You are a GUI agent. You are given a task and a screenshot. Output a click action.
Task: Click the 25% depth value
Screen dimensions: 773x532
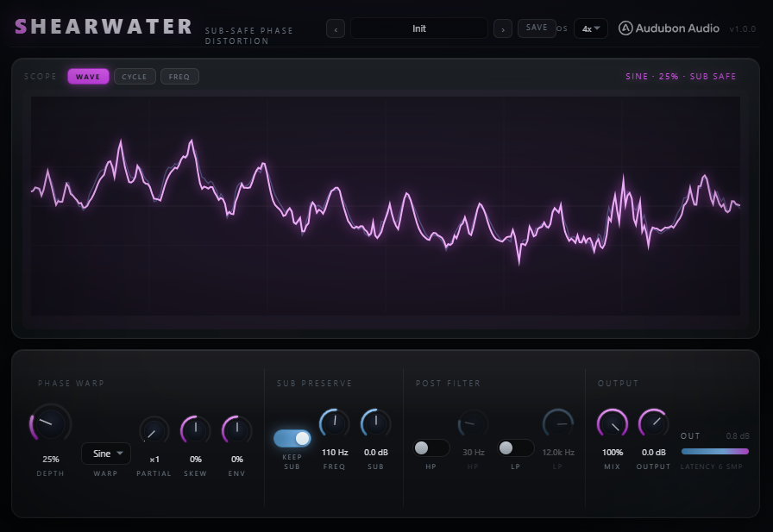pyautogui.click(x=51, y=459)
